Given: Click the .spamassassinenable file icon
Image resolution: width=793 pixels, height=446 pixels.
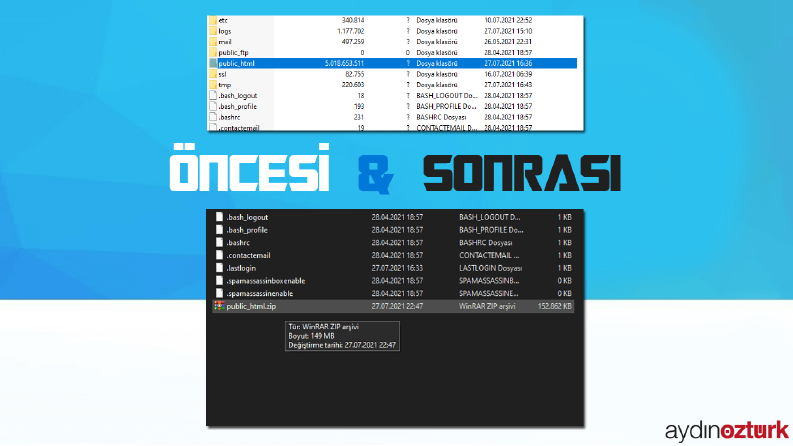Looking at the screenshot, I should (219, 293).
